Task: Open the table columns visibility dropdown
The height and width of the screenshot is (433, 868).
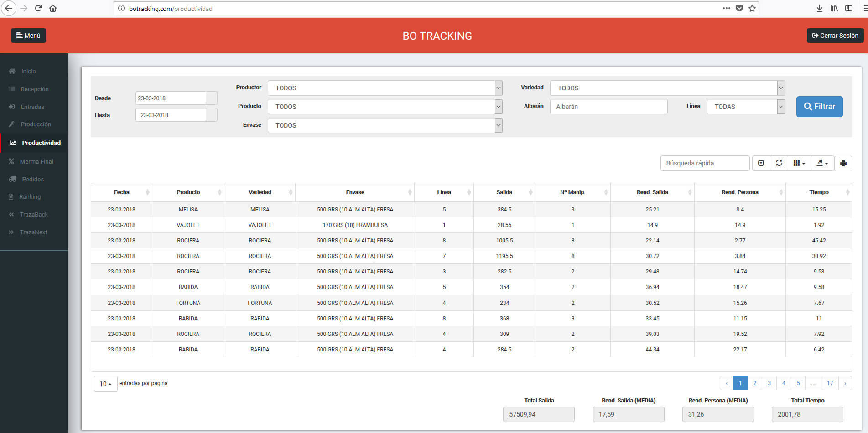Action: tap(799, 163)
